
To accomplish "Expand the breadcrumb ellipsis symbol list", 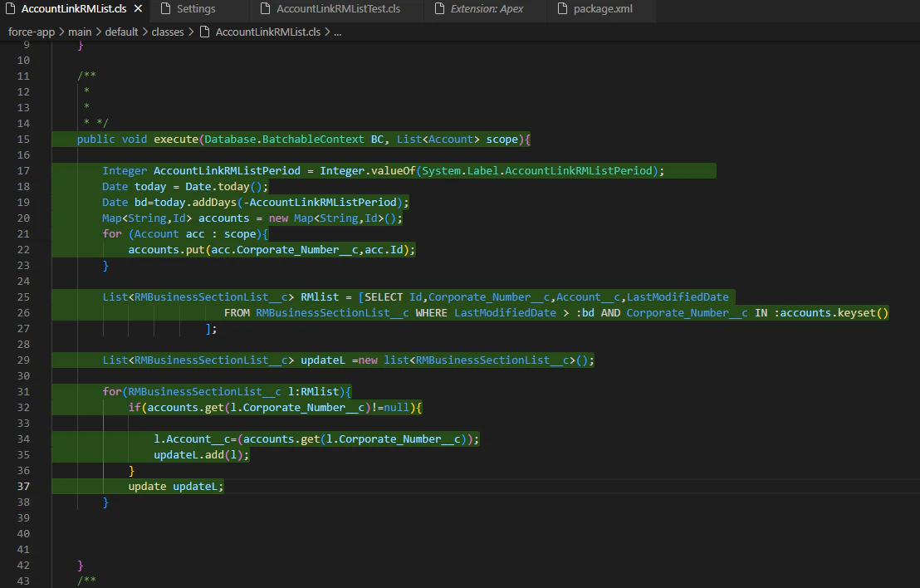I will [x=338, y=32].
